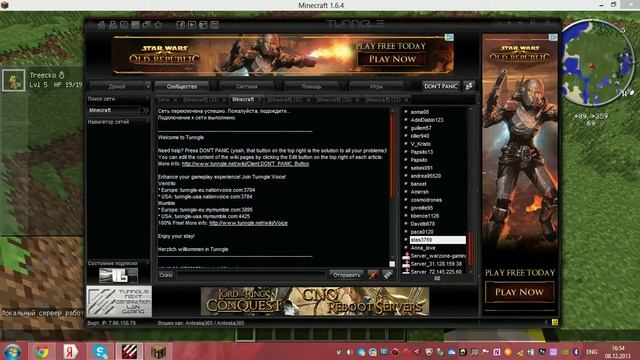Image resolution: width=640 pixels, height=360 pixels.
Task: Click the small white box at chat scrollbar bottom
Action: [x=392, y=264]
